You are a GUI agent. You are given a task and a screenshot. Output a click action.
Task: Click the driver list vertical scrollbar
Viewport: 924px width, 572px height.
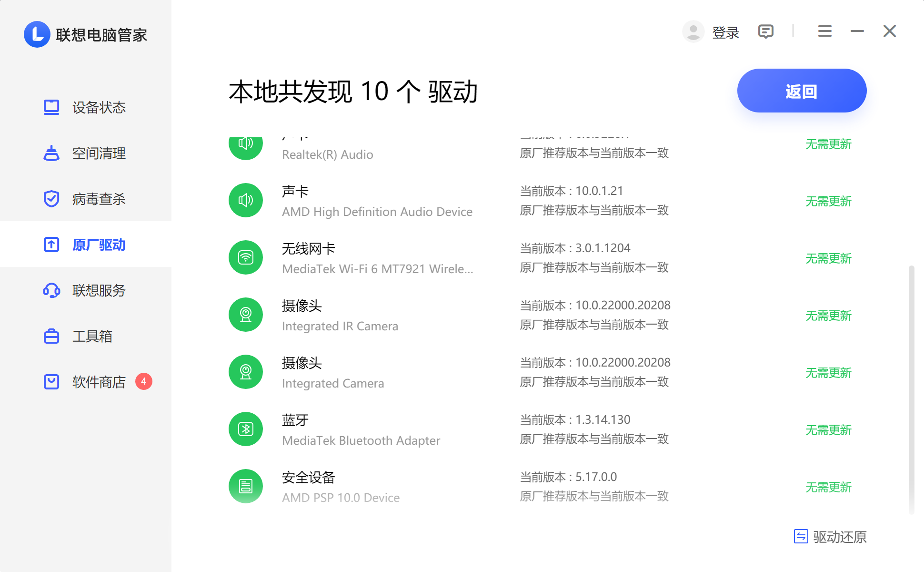[912, 389]
